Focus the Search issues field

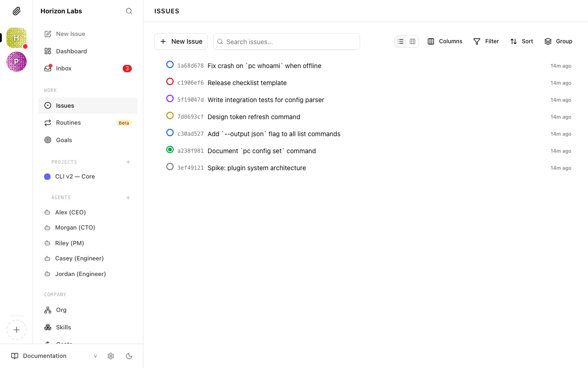click(287, 41)
